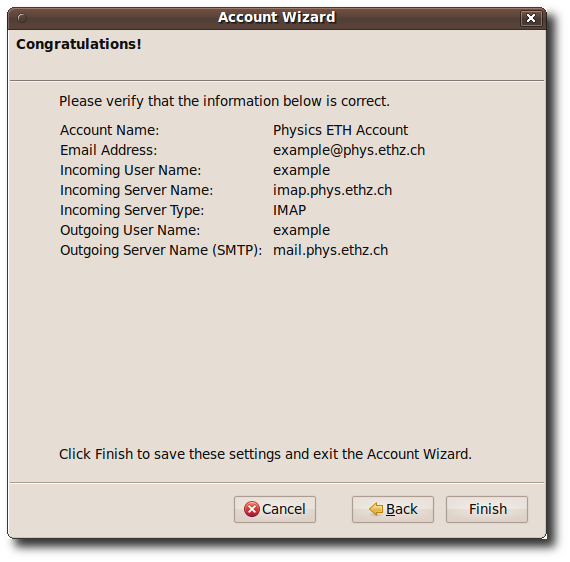Cancel the Account Wizard
570x562 pixels.
tap(275, 509)
